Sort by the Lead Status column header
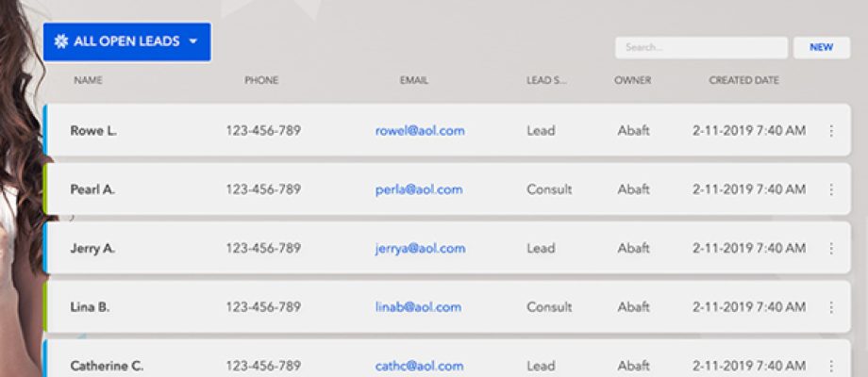This screenshot has height=377, width=868. click(x=546, y=80)
